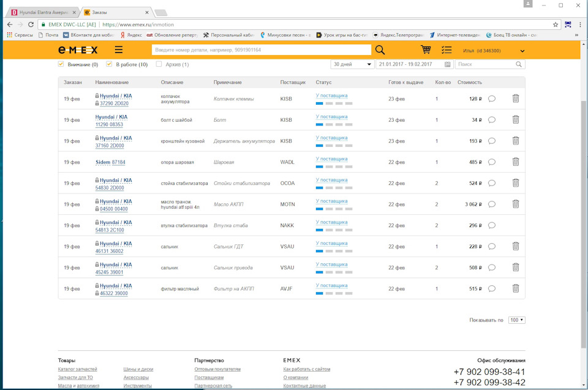The width and height of the screenshot is (588, 390).
Task: Delete the 37290 2D020 order row
Action: coord(516,99)
